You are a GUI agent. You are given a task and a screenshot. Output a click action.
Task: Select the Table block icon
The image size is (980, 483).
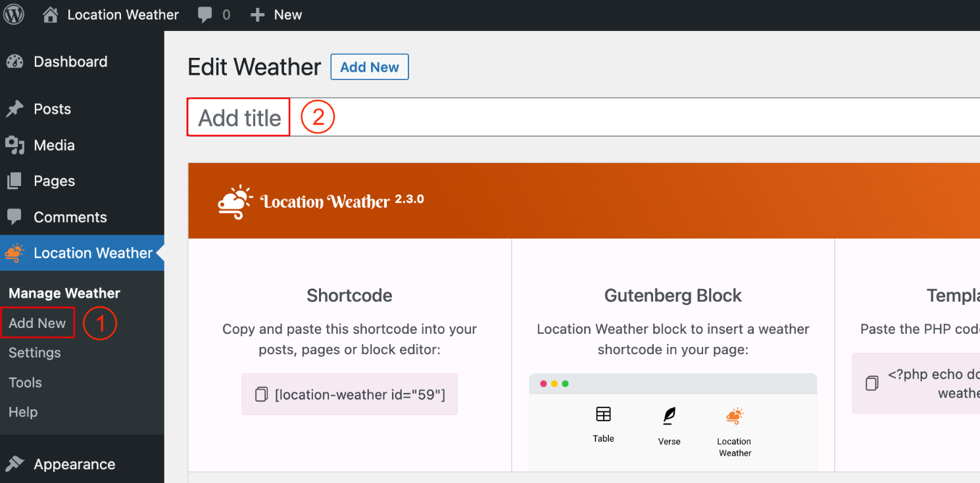coord(603,415)
